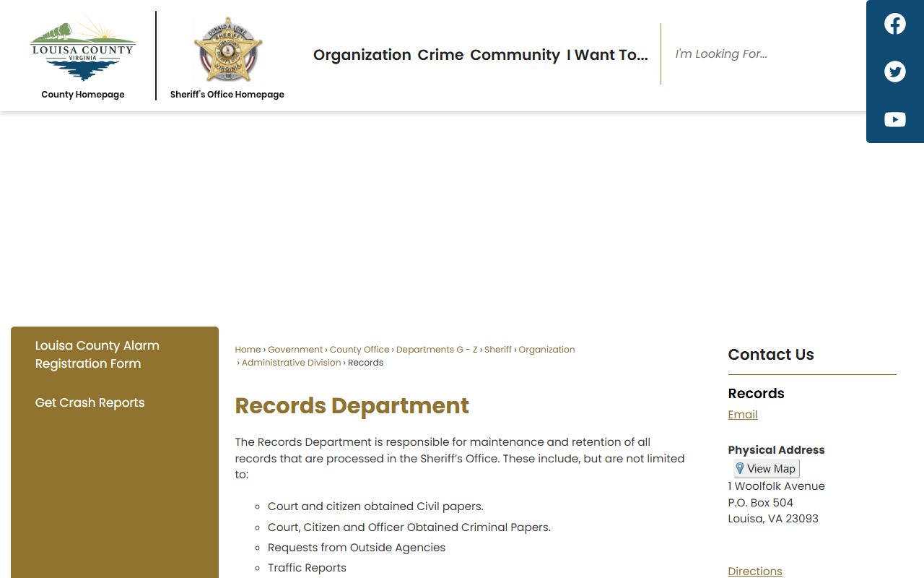924x578 pixels.
Task: Click the Records Email link
Action: pos(743,415)
